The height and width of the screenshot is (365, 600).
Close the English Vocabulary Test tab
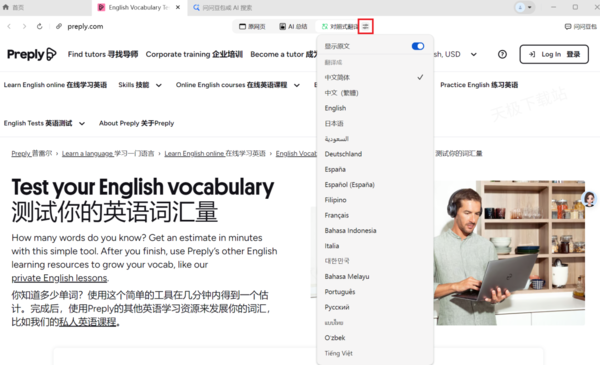click(178, 7)
